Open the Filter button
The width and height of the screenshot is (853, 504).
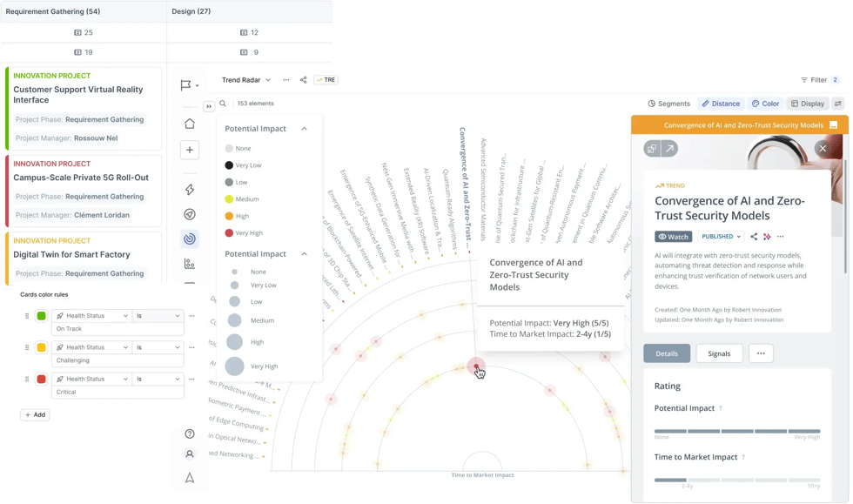(x=820, y=80)
